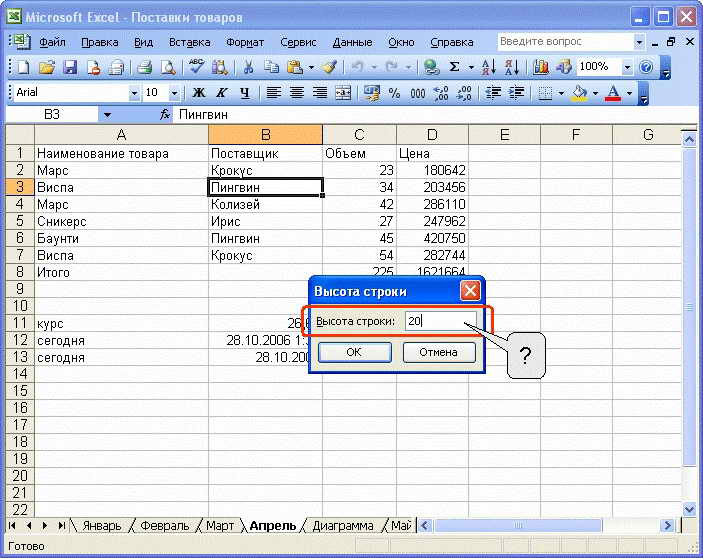Switch to the Февраль sheet tab
Image resolution: width=703 pixels, height=558 pixels.
[164, 525]
